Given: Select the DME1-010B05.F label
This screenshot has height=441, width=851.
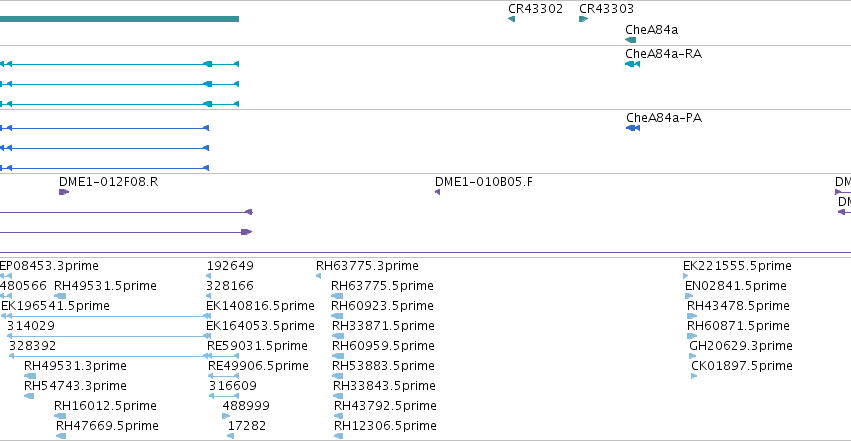Looking at the screenshot, I should (484, 182).
